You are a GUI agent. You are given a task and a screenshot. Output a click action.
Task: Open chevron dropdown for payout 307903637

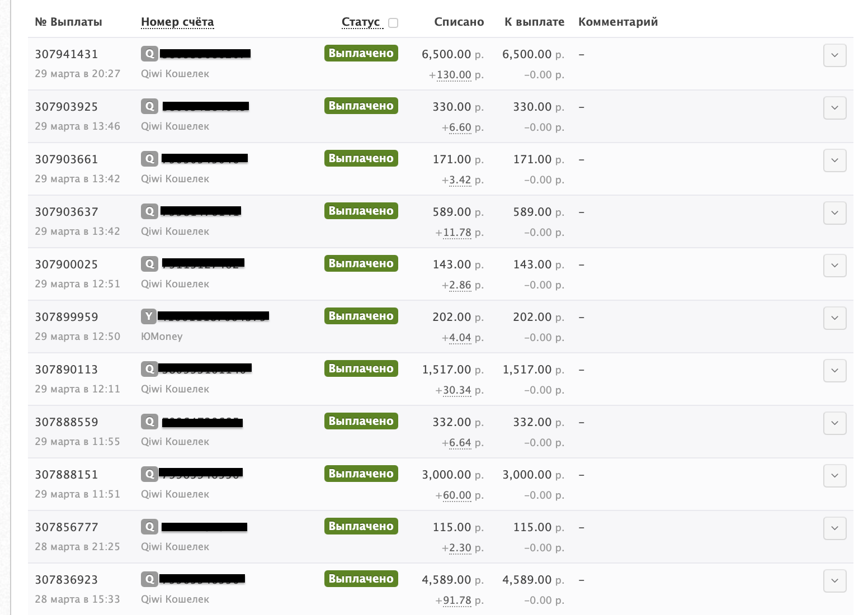[834, 213]
